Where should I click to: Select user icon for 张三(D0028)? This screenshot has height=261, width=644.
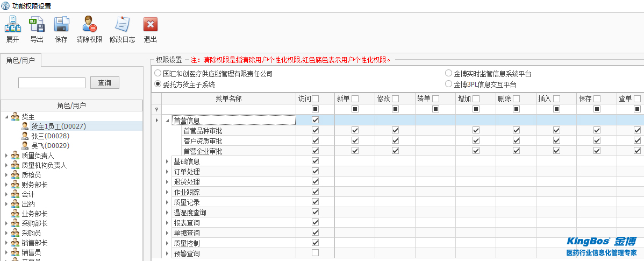pyautogui.click(x=25, y=136)
